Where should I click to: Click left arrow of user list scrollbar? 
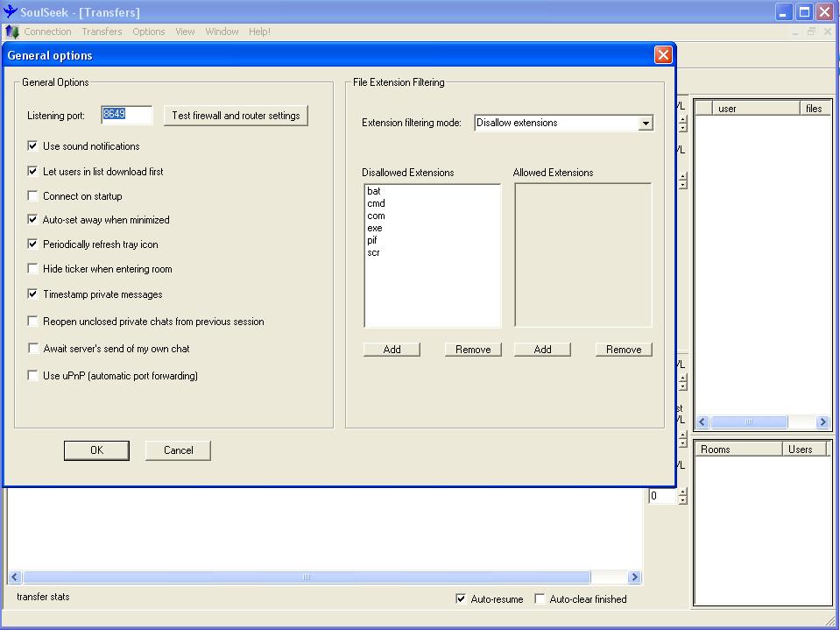click(x=702, y=422)
